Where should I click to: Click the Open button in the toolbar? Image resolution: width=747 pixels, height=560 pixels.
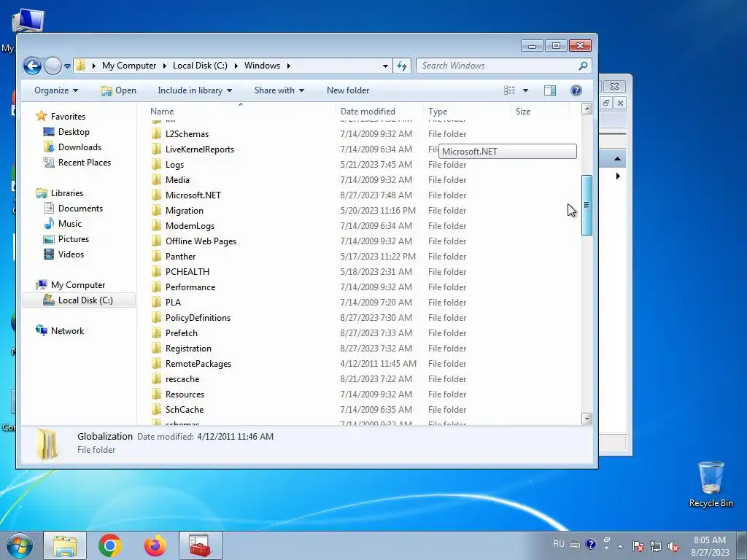tap(119, 90)
